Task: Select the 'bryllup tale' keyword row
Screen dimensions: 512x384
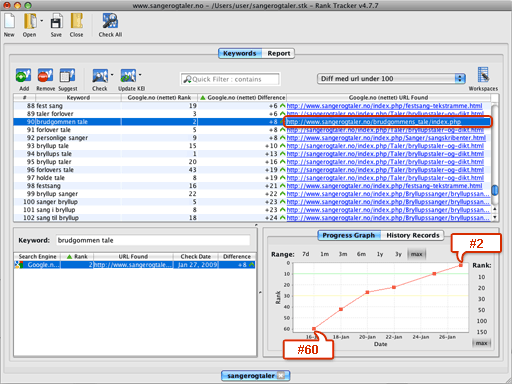Action: 252,146
